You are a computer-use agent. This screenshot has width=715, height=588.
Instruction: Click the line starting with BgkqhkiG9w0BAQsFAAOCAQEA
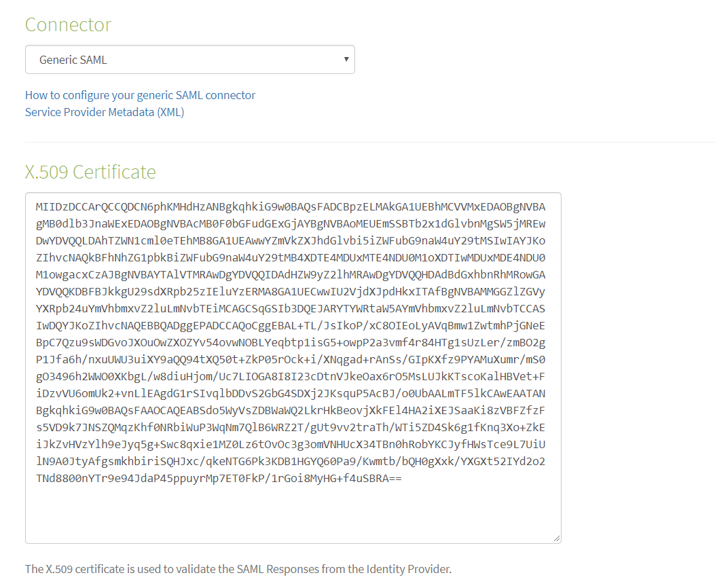[291, 410]
